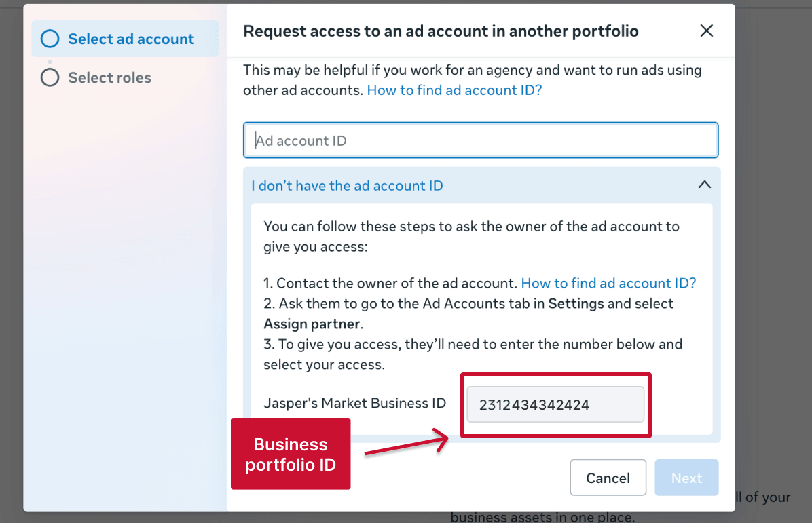Click the red Business portfolio ID label
The height and width of the screenshot is (523, 812).
(291, 454)
